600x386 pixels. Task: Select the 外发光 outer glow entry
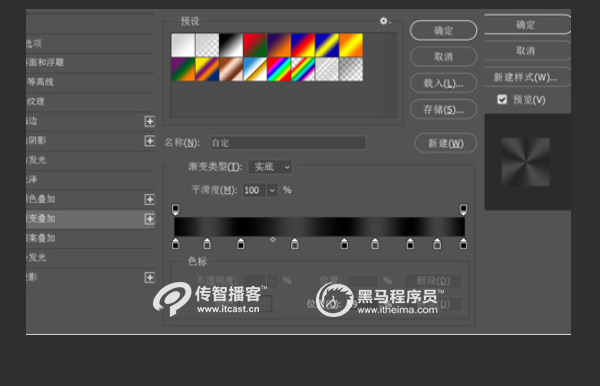click(x=90, y=257)
